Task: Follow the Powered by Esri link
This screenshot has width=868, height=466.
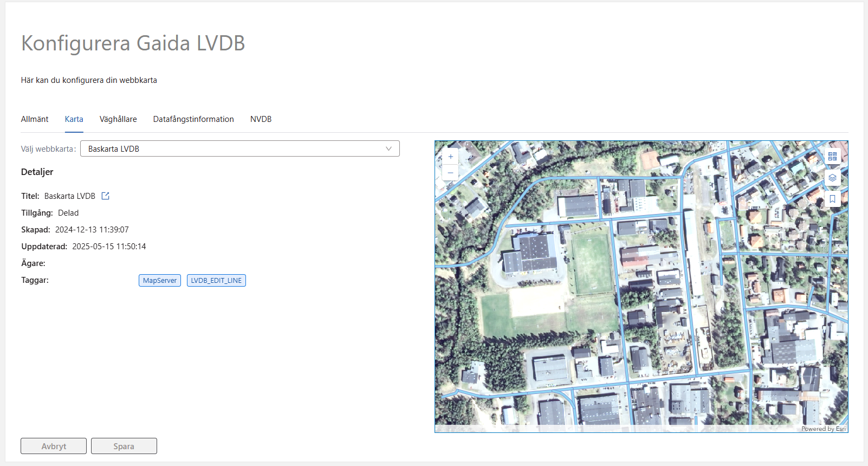Action: coord(823,429)
